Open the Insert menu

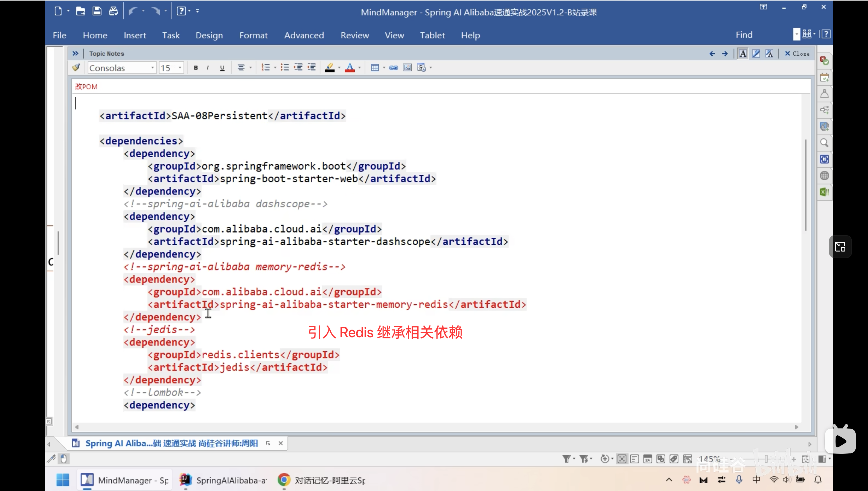(x=135, y=35)
